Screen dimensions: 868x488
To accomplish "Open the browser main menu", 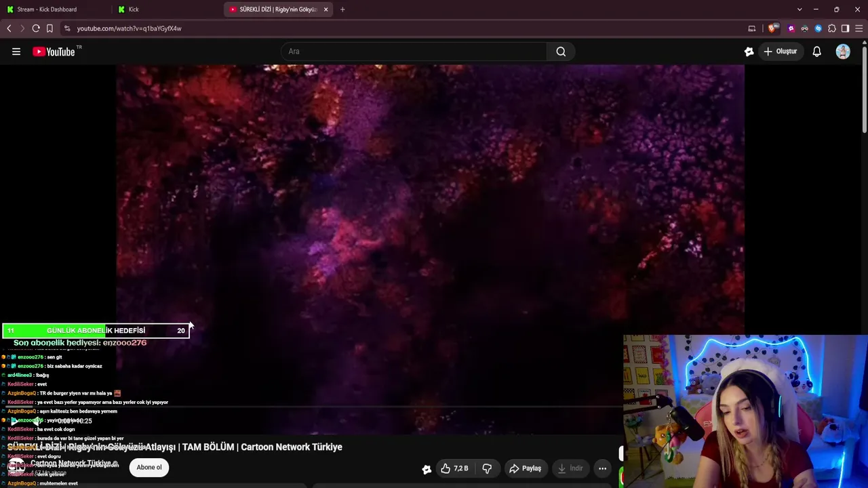I will coord(859,28).
